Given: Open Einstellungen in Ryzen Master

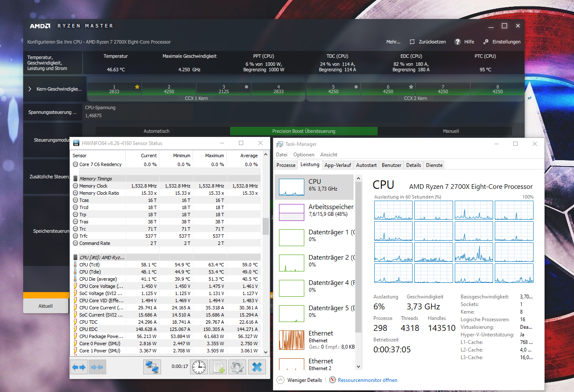Looking at the screenshot, I should 502,42.
